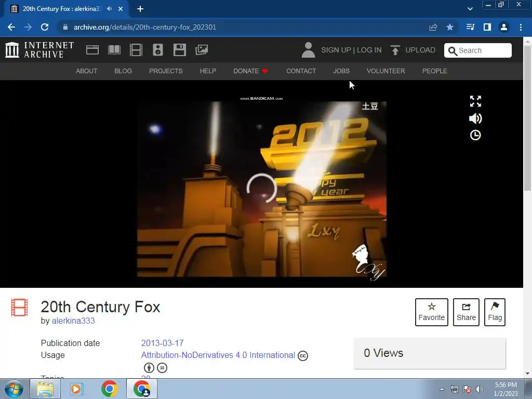Image resolution: width=532 pixels, height=399 pixels.
Task: Open the Video film strip icon
Action: [x=136, y=50]
